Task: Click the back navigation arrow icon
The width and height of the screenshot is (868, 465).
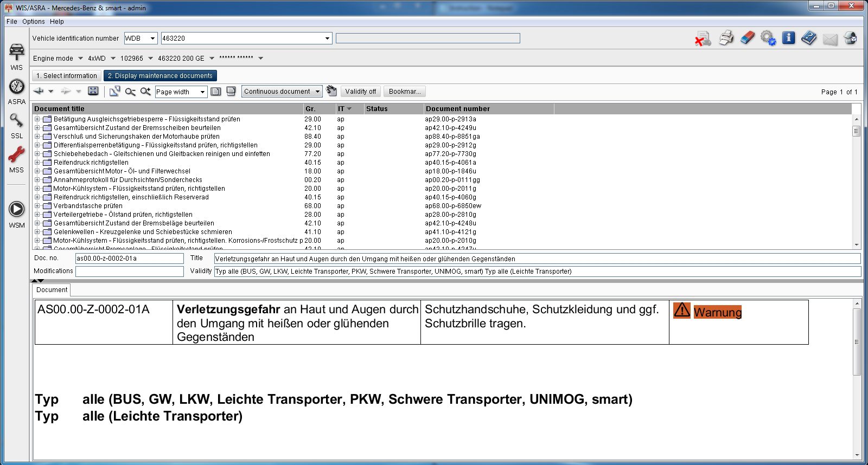Action: (x=39, y=91)
